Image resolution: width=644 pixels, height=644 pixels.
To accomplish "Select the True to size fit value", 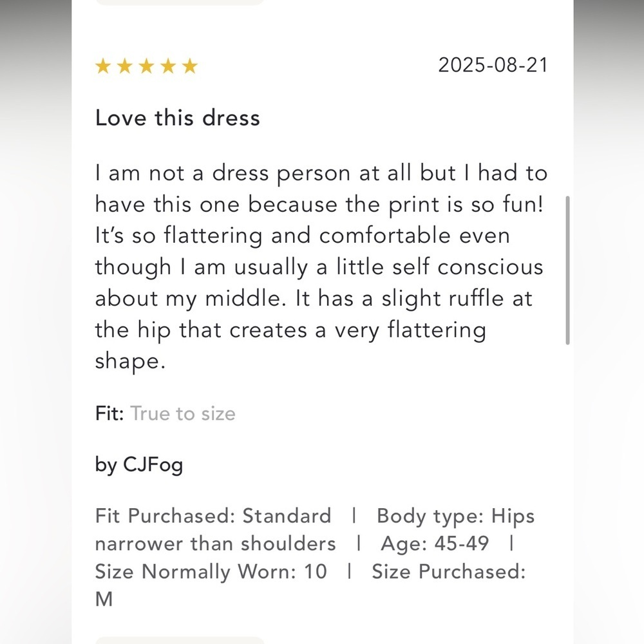I will 183,413.
